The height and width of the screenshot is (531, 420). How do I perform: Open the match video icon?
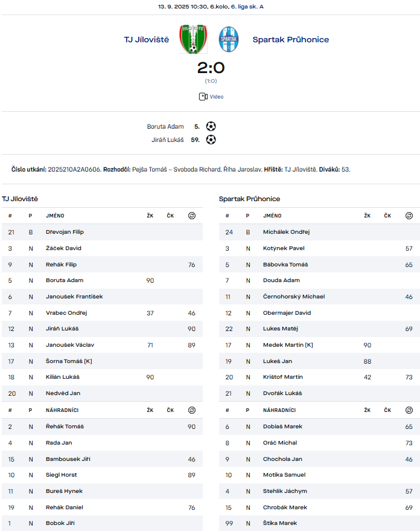[x=203, y=97]
